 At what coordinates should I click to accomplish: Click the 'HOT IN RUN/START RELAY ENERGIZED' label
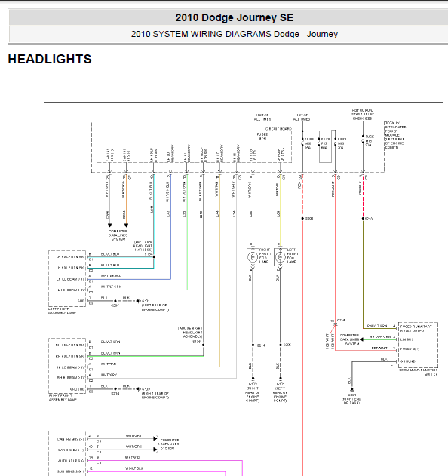363,115
